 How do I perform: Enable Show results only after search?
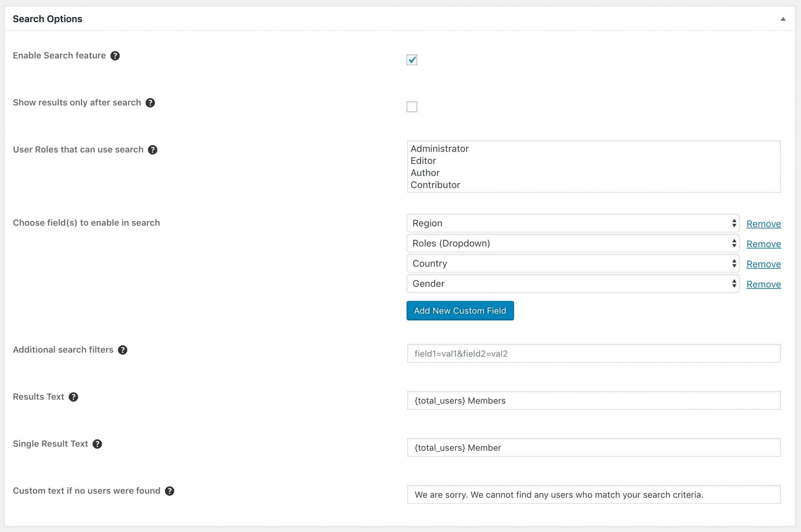412,107
